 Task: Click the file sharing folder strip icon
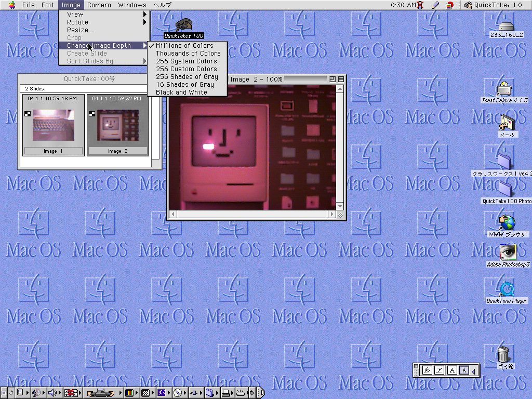click(x=209, y=393)
